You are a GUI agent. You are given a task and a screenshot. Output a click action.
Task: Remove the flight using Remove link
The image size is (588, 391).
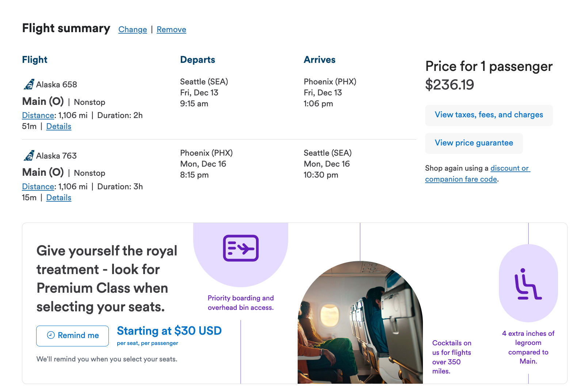click(171, 30)
